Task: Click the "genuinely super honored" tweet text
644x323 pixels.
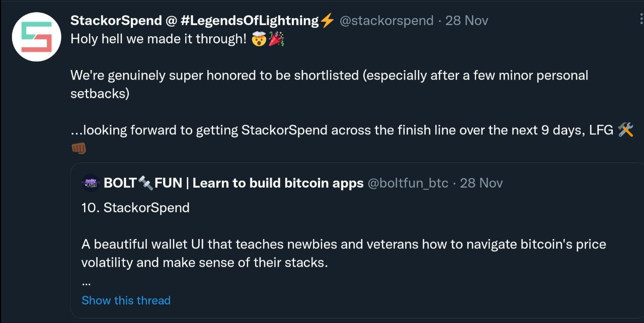Action: coord(216,75)
